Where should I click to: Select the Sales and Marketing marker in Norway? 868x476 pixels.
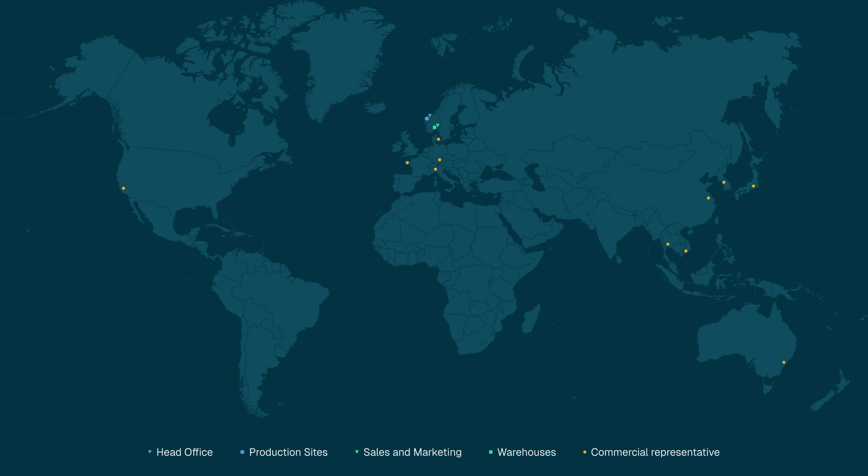(438, 125)
